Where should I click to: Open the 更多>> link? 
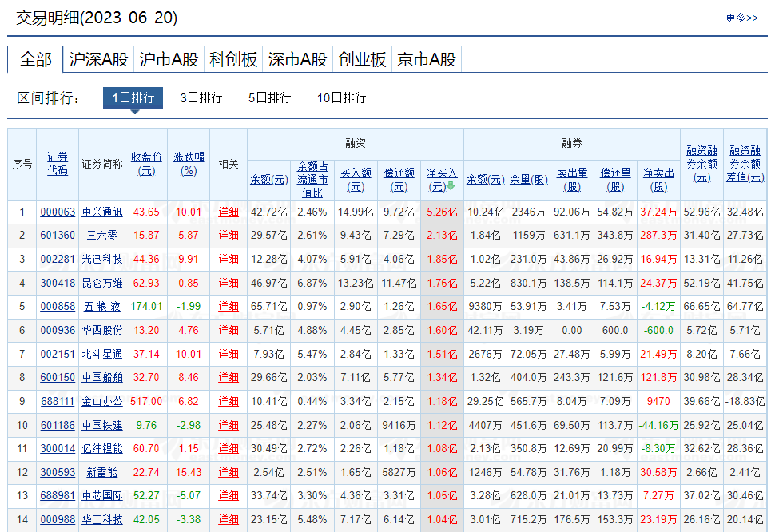click(741, 18)
